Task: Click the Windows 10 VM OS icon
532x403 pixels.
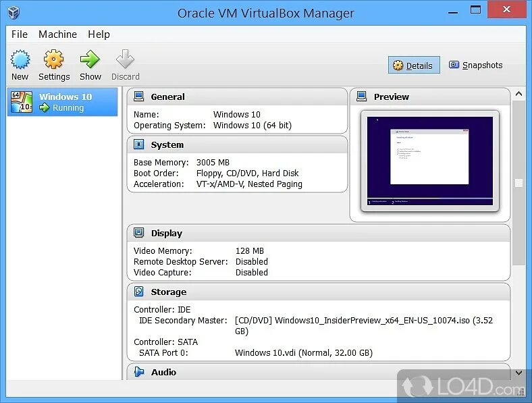Action: pos(22,102)
